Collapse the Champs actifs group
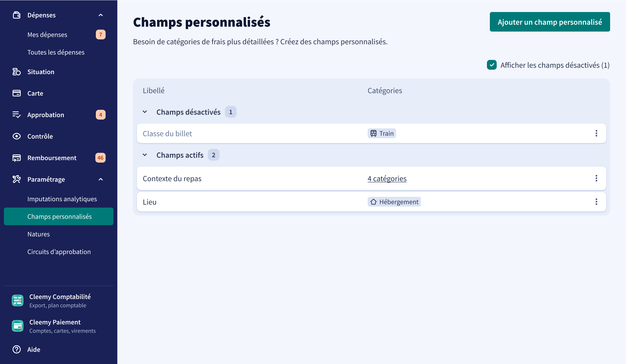Image resolution: width=626 pixels, height=364 pixels. coord(144,155)
